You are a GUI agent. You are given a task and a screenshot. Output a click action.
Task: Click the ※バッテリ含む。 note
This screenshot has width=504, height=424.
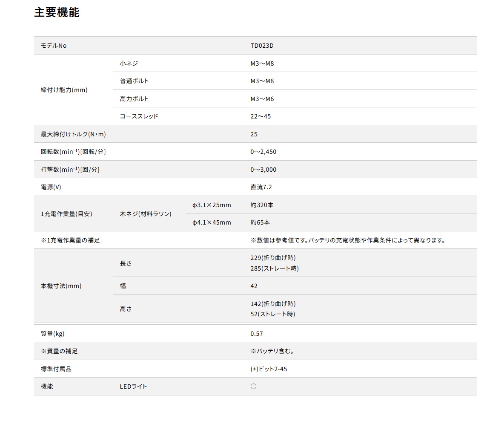(272, 351)
